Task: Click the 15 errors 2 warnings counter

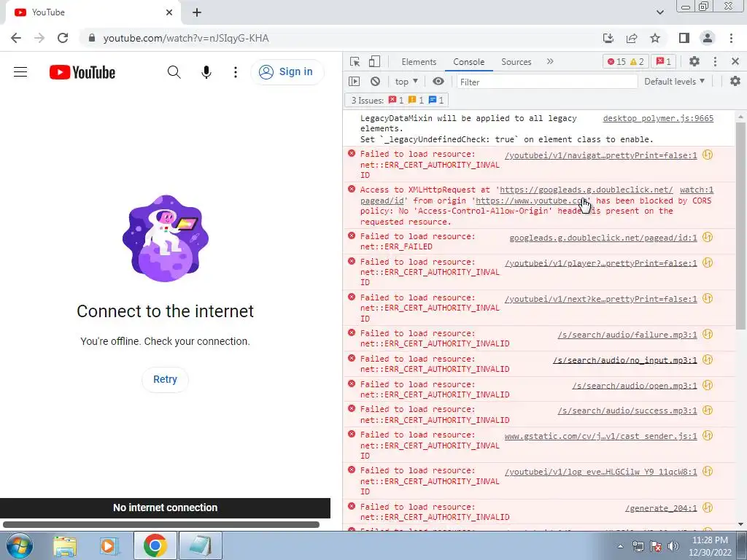Action: point(625,61)
